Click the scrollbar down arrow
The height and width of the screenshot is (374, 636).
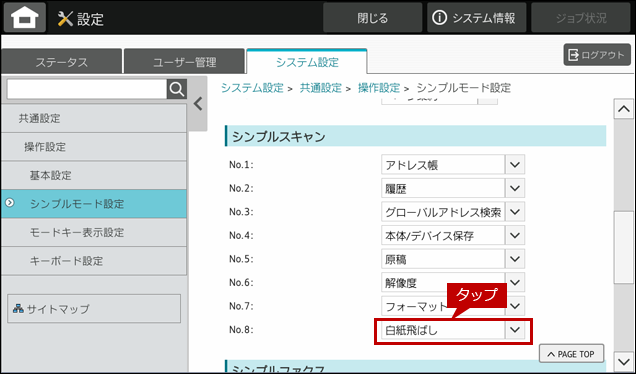pos(623,361)
